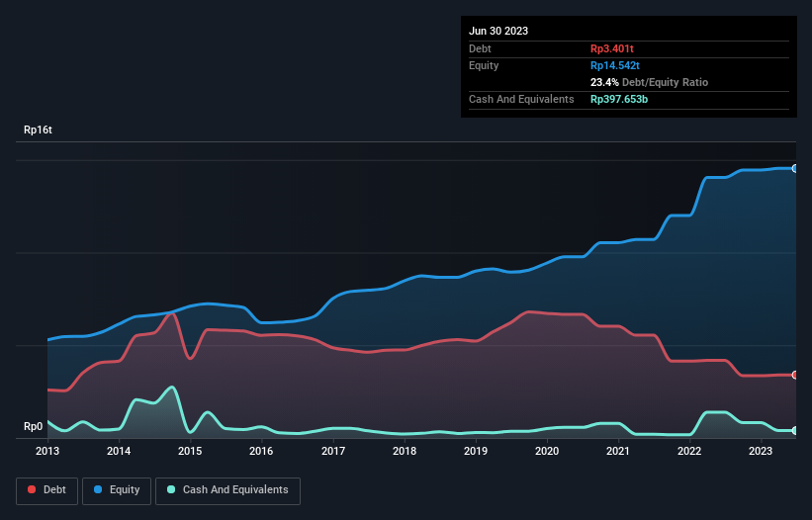Click the blue dot in Equity legend
The image size is (812, 520).
pos(98,489)
